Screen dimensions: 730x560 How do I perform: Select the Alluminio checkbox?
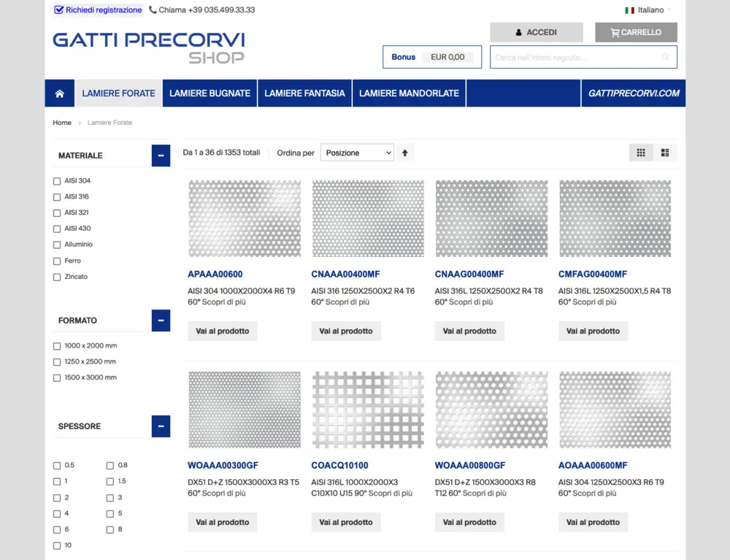(57, 245)
